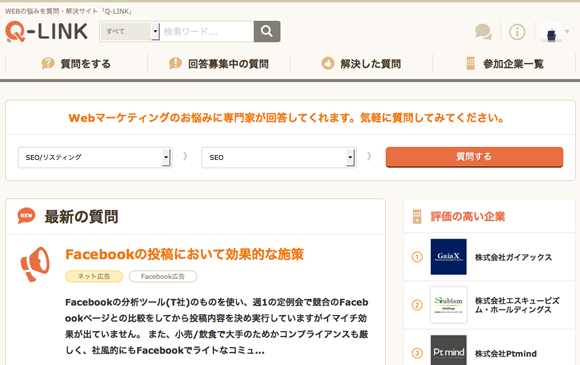Viewport: 580px width, 365px height.
Task: Click the Q-LINK logo
Action: (x=46, y=31)
